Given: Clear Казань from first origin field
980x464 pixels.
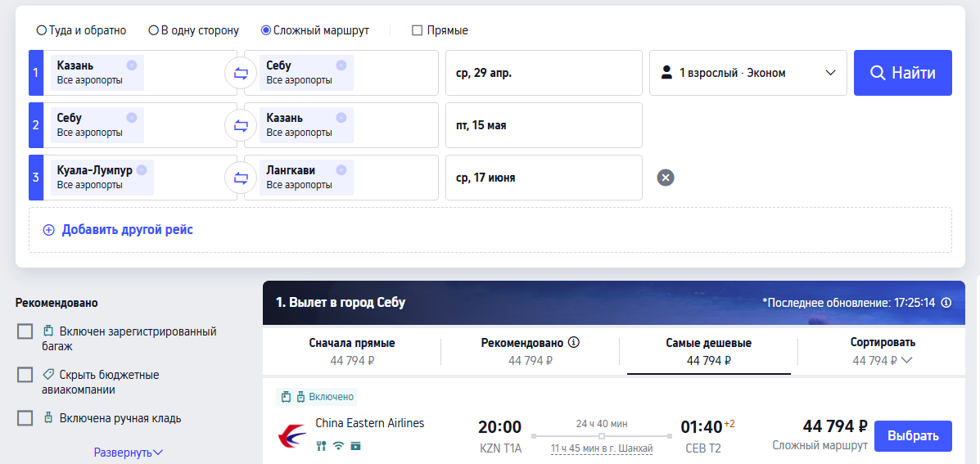Looking at the screenshot, I should [132, 65].
